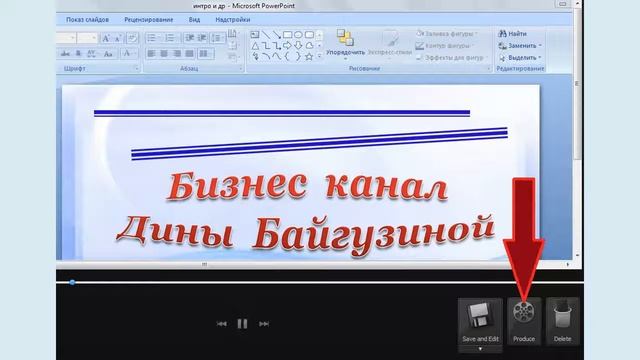Open the Заменить dropdown
Viewport: 640px width, 360px height.
pyautogui.click(x=520, y=46)
